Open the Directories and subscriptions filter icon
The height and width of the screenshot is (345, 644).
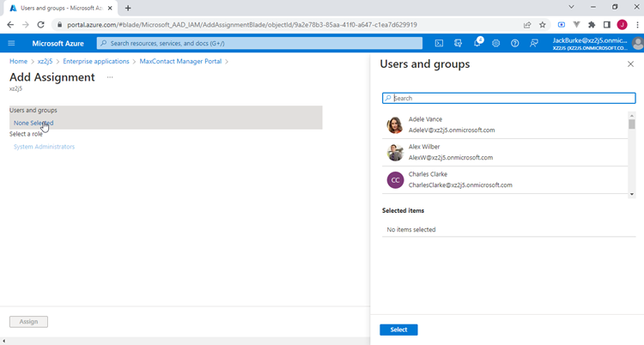(458, 43)
